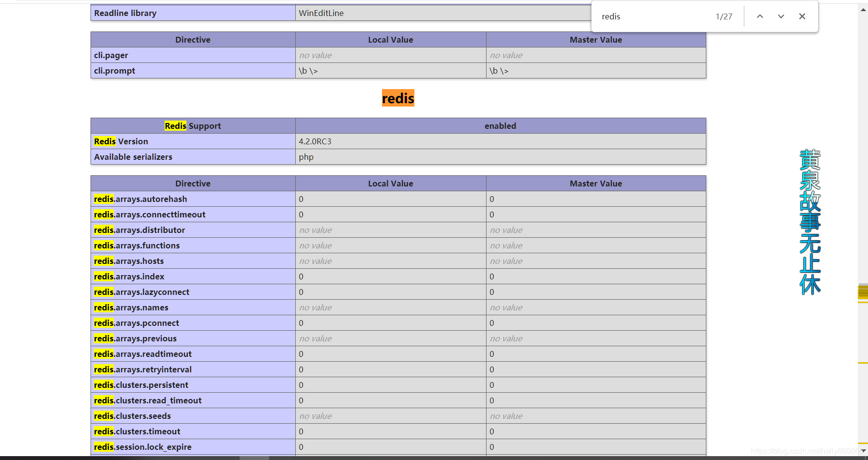868x460 pixels.
Task: Click the redis section heading
Action: (x=398, y=98)
